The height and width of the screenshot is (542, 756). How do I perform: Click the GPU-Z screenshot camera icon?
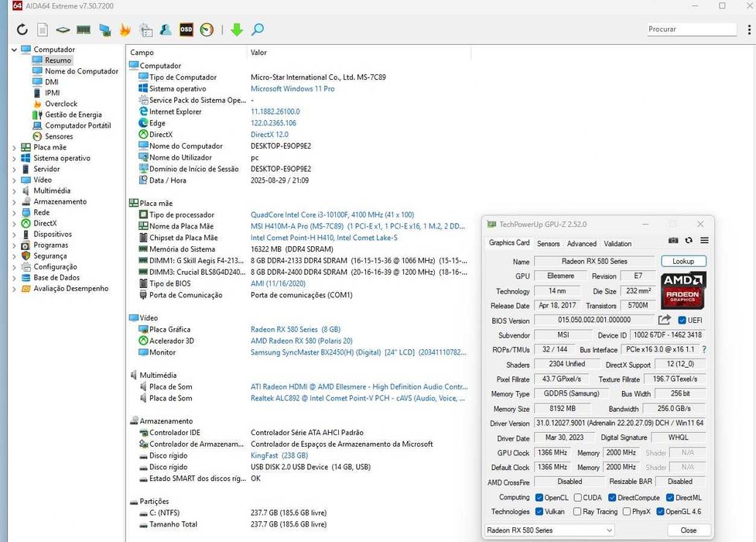673,240
